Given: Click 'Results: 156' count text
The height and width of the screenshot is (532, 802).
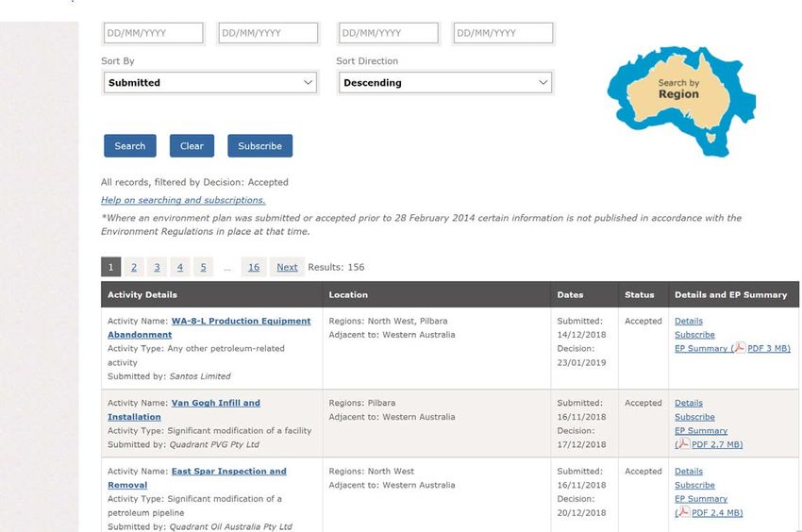Looking at the screenshot, I should (x=336, y=267).
